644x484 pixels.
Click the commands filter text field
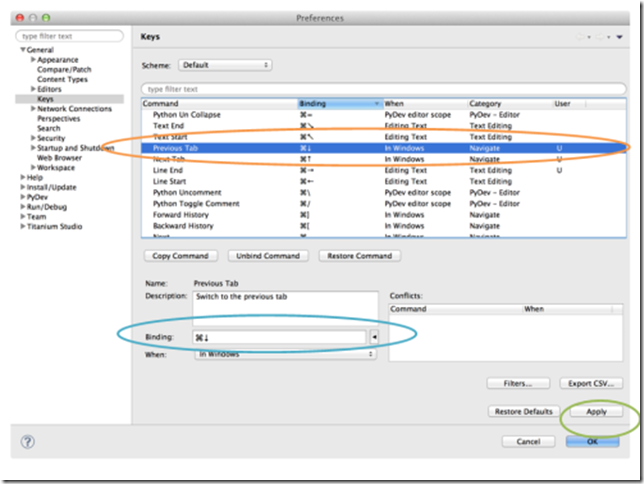(x=385, y=88)
